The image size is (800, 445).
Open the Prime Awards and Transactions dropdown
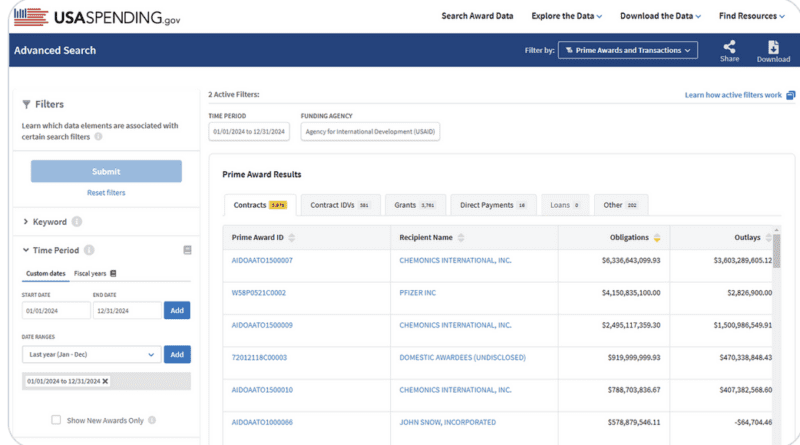(x=628, y=50)
